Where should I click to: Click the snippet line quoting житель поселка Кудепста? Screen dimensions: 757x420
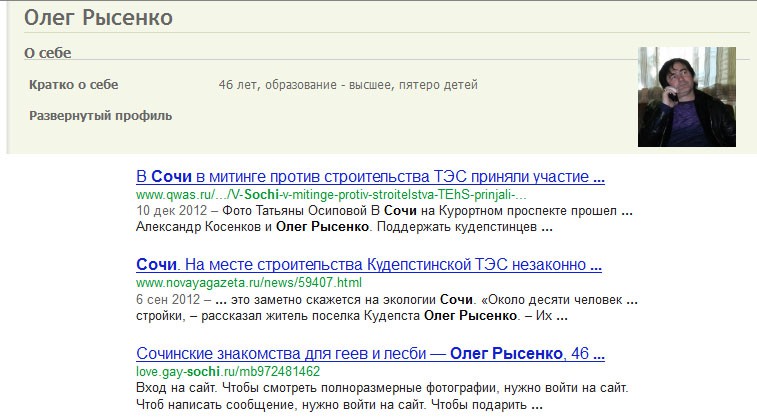coord(350,316)
